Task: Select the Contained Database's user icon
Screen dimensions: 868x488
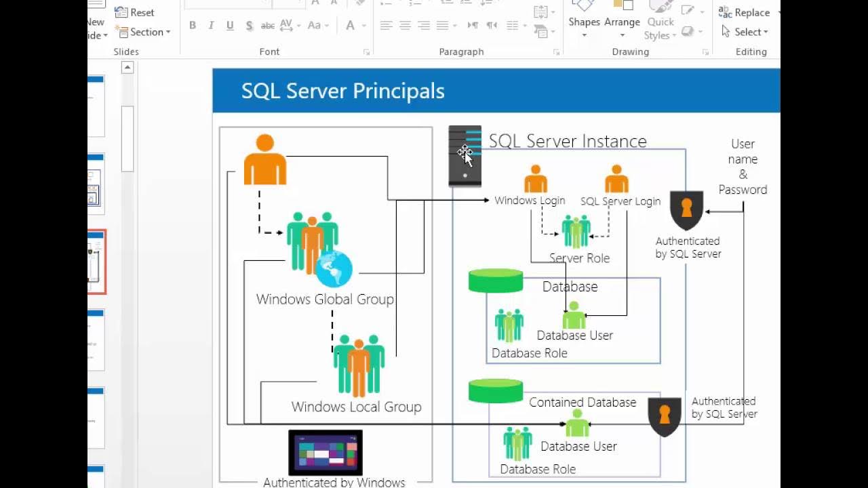Action: 577,423
